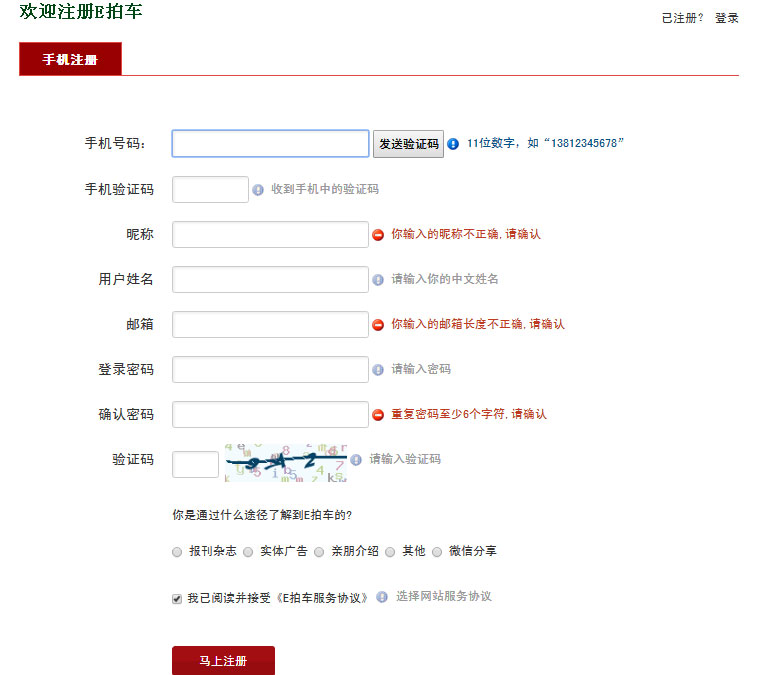Click the info icon beside 请输入你的中文姓名
Viewport: 770px width, 675px height.
(x=378, y=280)
